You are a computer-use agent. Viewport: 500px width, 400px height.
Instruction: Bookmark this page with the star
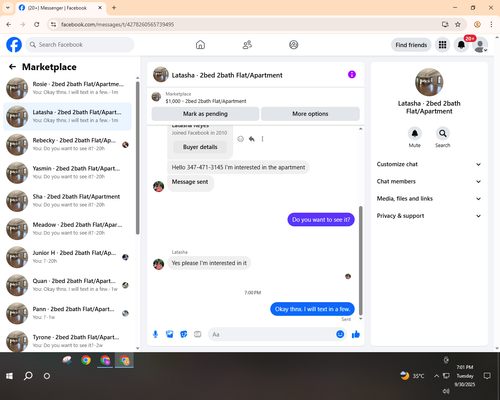pyautogui.click(x=458, y=24)
